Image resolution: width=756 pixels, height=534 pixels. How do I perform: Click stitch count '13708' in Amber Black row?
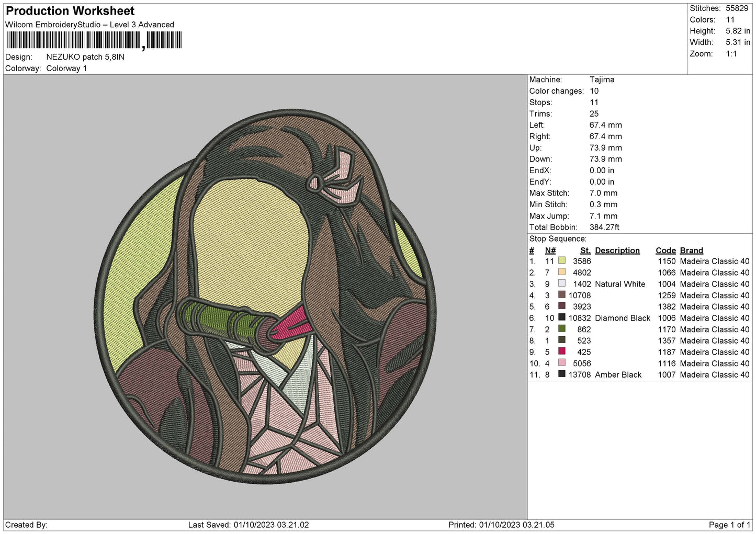580,375
